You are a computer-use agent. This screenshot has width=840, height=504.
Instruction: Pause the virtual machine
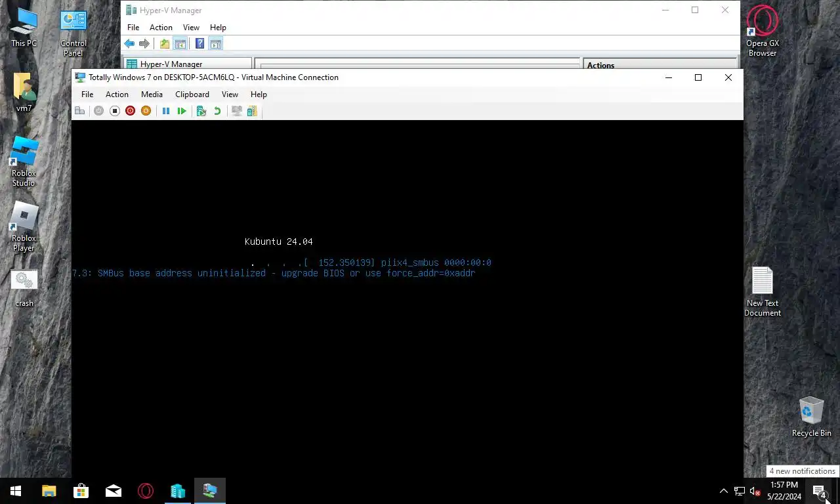click(x=166, y=111)
